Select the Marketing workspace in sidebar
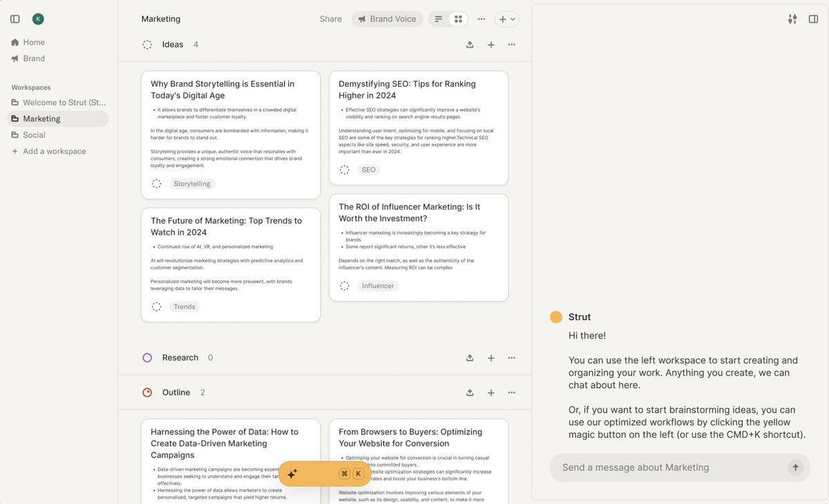This screenshot has width=829, height=504. [58, 119]
